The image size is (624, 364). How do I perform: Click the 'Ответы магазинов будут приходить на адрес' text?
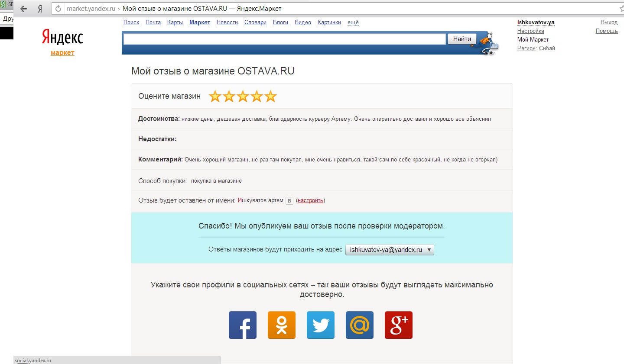(x=275, y=249)
